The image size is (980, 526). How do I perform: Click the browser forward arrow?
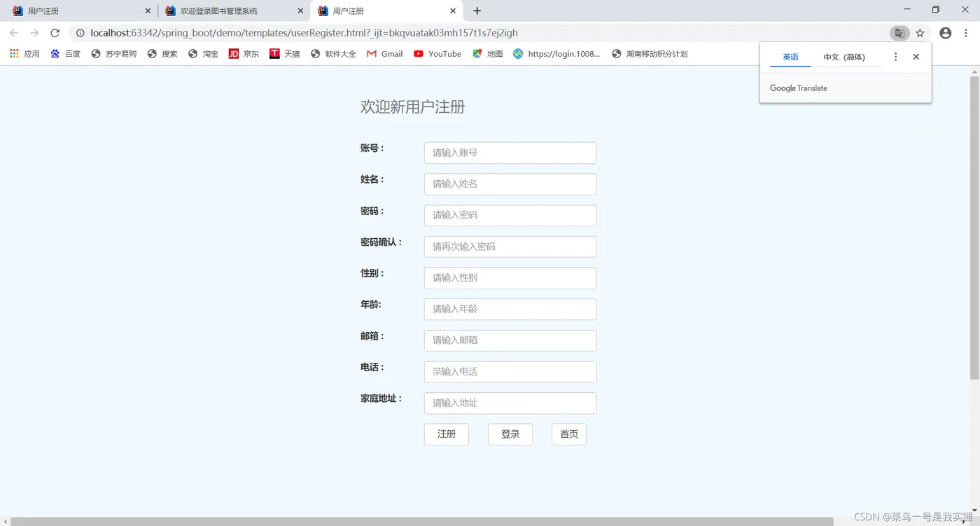34,33
